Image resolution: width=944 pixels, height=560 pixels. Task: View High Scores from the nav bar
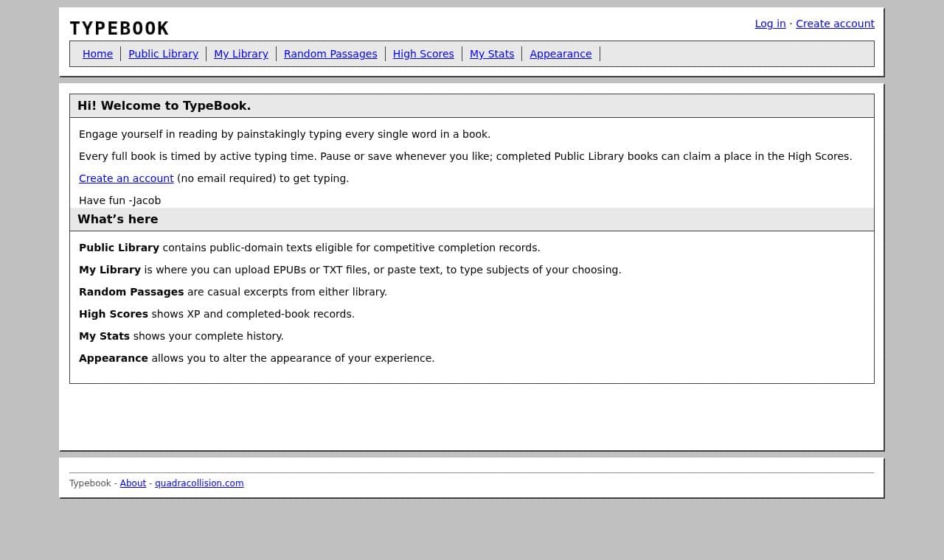pyautogui.click(x=423, y=54)
